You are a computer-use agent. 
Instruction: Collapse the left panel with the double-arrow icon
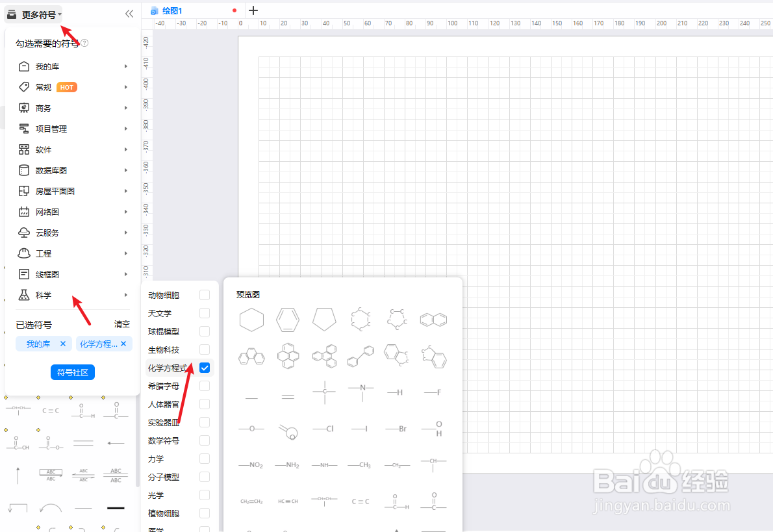coord(129,12)
